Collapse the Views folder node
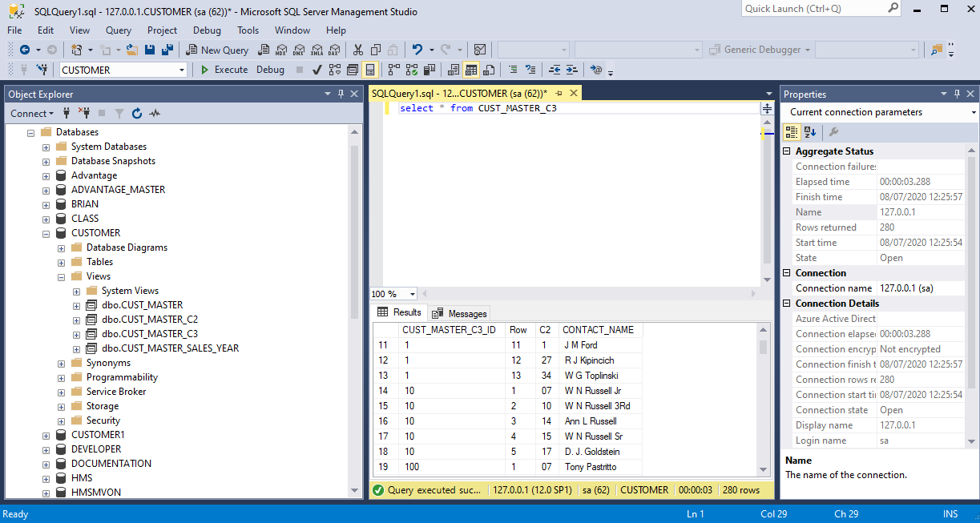980x523 pixels. [x=62, y=276]
